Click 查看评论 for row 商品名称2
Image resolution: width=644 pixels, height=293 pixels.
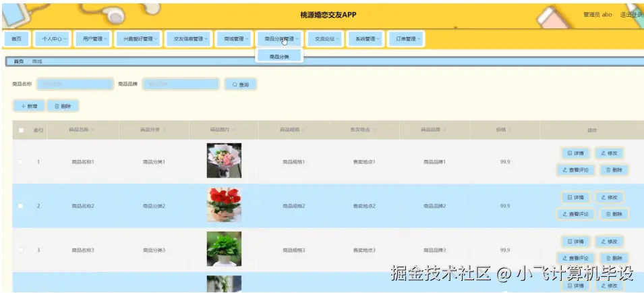coord(575,214)
